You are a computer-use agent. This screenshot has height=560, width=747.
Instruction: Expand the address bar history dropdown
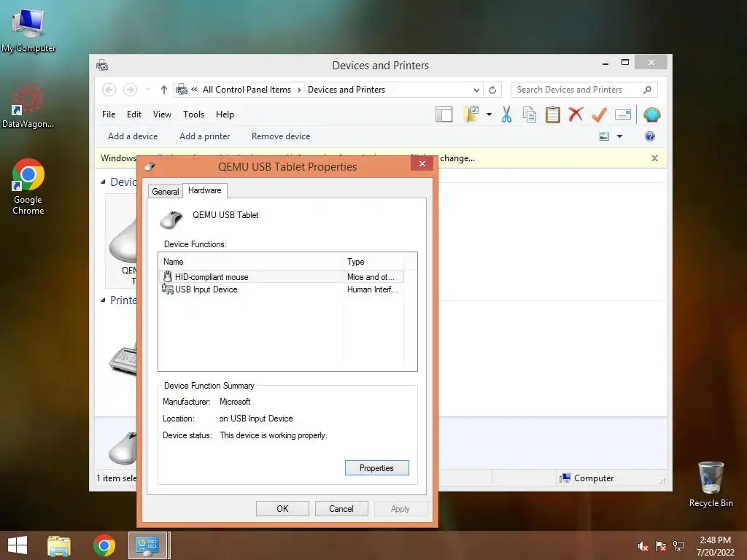476,90
